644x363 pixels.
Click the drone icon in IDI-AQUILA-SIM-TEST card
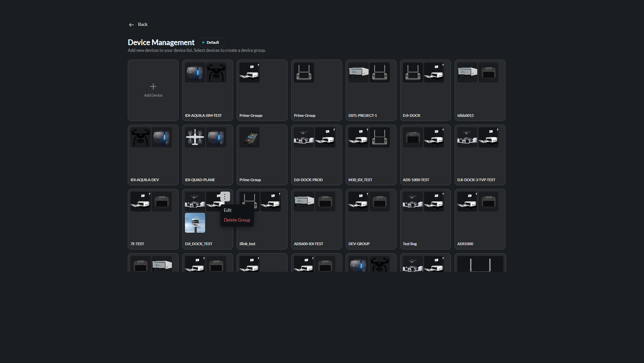click(x=216, y=72)
